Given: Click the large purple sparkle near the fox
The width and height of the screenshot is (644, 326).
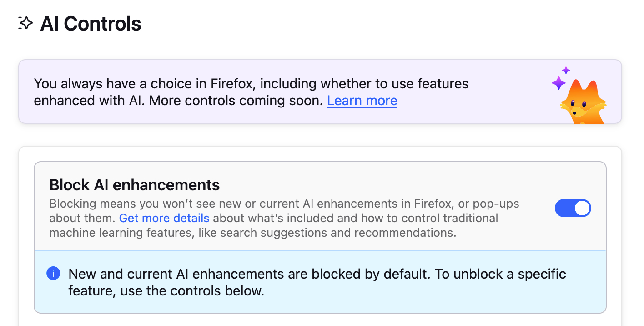Looking at the screenshot, I should point(558,83).
